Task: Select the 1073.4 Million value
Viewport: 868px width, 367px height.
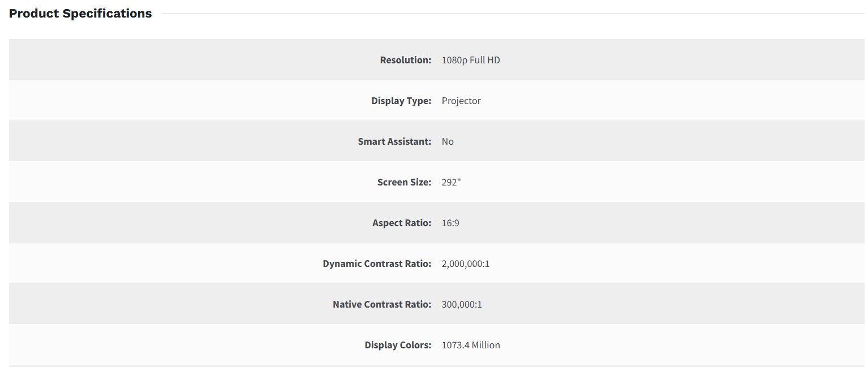Action: pyautogui.click(x=471, y=345)
